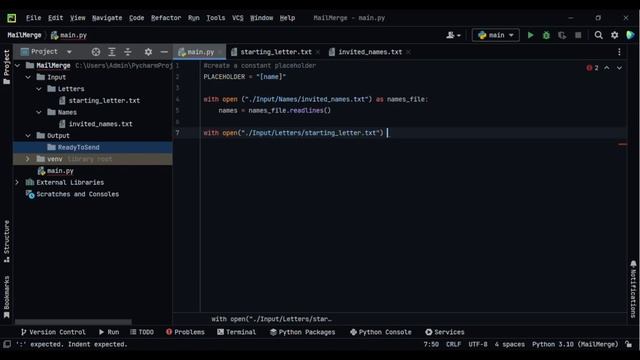Go to previous highlighted error arrow
Image resolution: width=640 pixels, height=360 pixels.
pyautogui.click(x=607, y=68)
